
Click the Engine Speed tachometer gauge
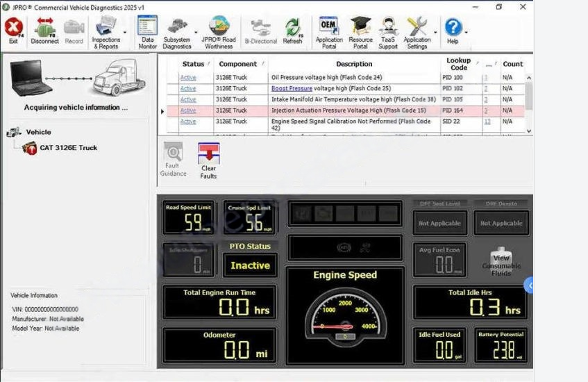(x=345, y=315)
